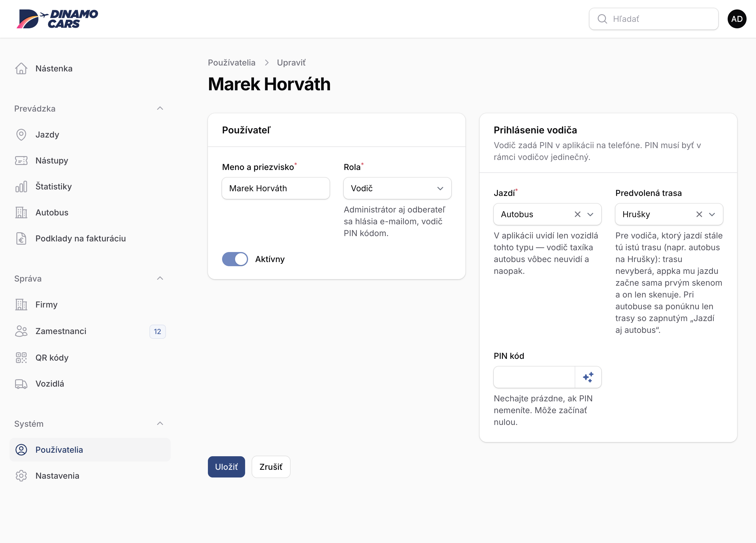The width and height of the screenshot is (756, 543).
Task: Open the Jazdí dropdown arrow
Action: [x=590, y=214]
